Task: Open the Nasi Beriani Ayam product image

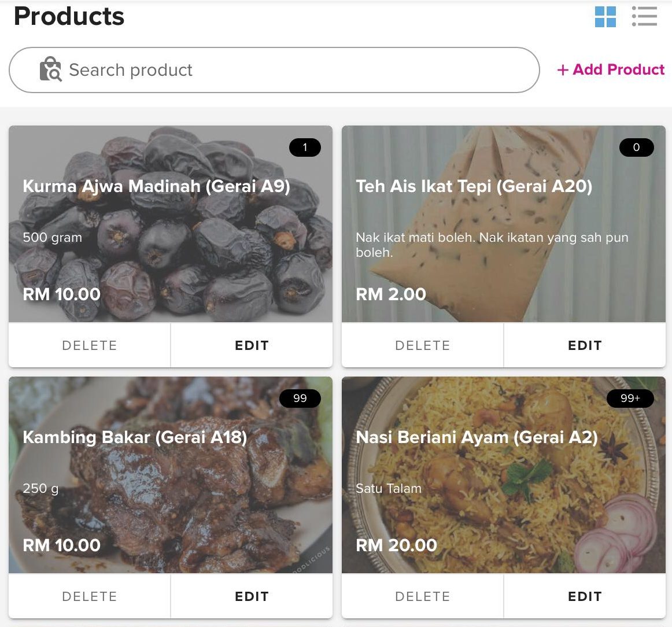Action: point(503,509)
